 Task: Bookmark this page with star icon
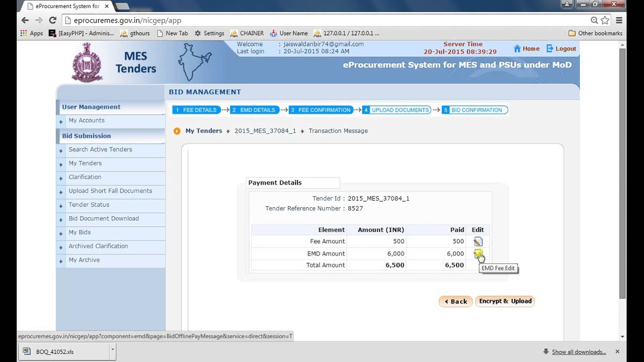point(605,20)
